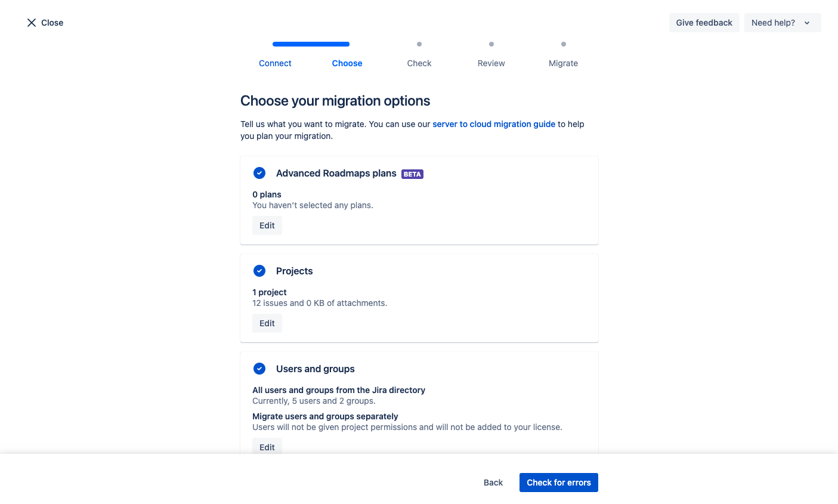This screenshot has width=838, height=504.
Task: Edit the Advanced Roadmaps plans selection
Action: (x=267, y=225)
